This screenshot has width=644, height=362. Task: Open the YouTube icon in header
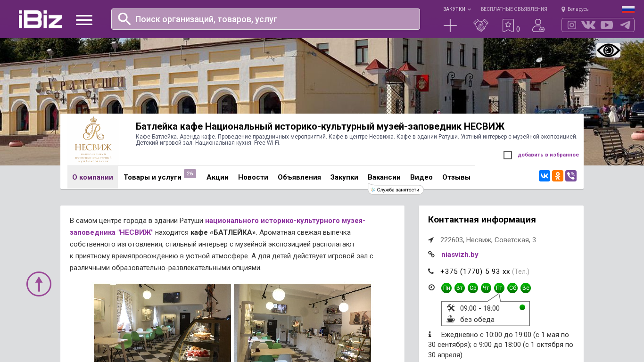click(607, 25)
